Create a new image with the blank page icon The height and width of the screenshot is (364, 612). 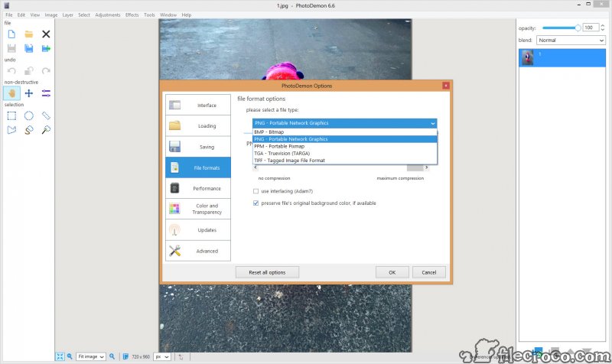point(11,34)
